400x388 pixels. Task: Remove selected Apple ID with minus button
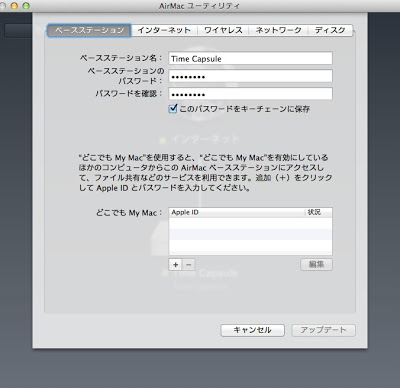click(188, 265)
